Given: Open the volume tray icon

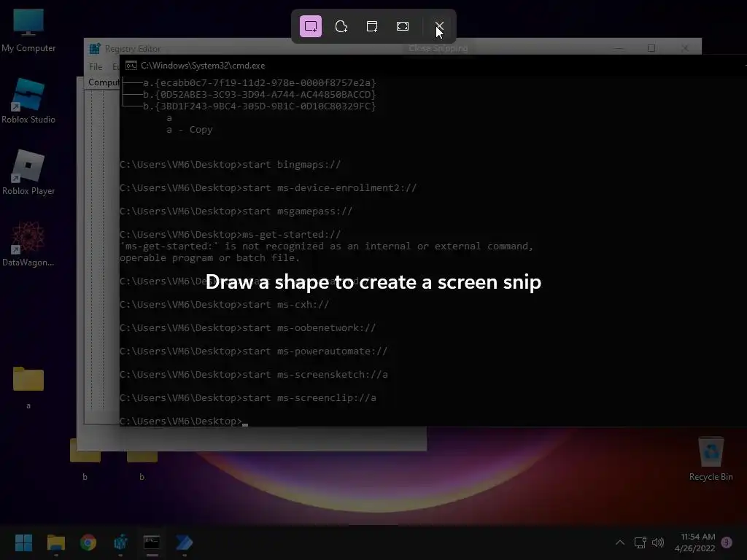Looking at the screenshot, I should [x=658, y=542].
